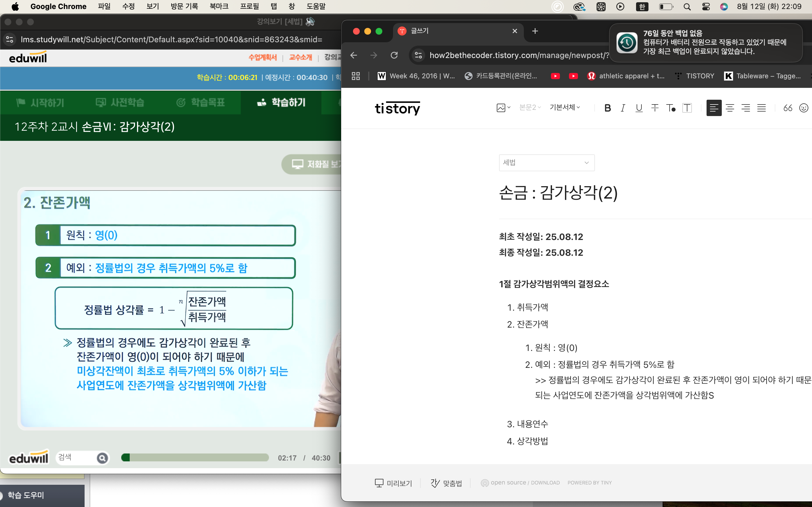The height and width of the screenshot is (507, 812).
Task: Switch to the 학습목표 tab
Action: click(201, 102)
